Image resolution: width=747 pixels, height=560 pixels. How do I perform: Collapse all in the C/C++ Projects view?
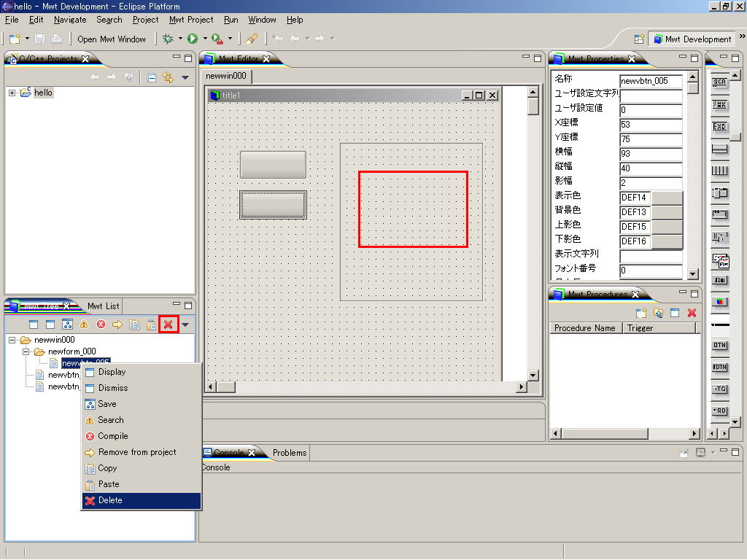coord(152,77)
